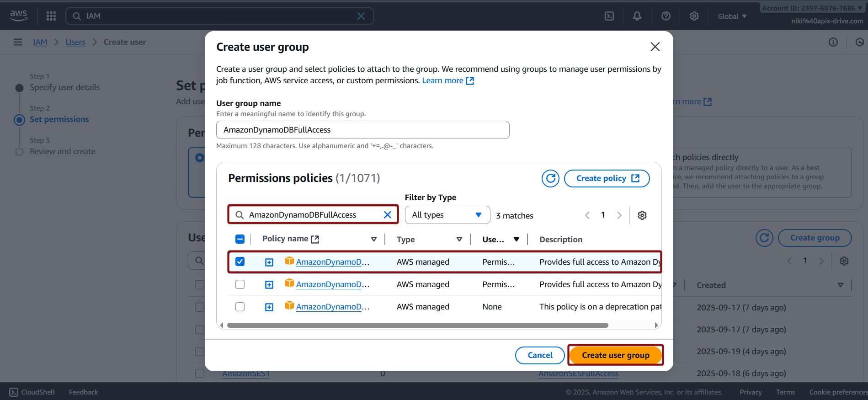Open the notifications bell

[x=637, y=16]
